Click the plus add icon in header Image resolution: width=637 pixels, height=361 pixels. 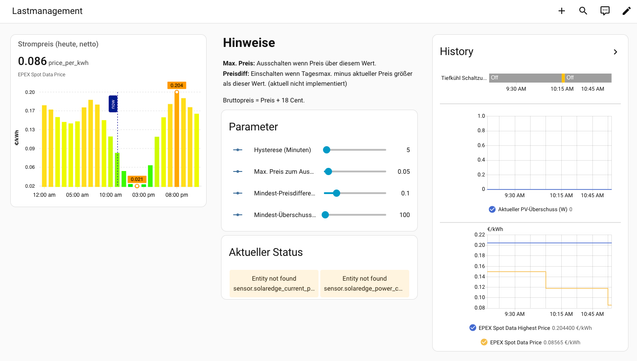pyautogui.click(x=561, y=11)
